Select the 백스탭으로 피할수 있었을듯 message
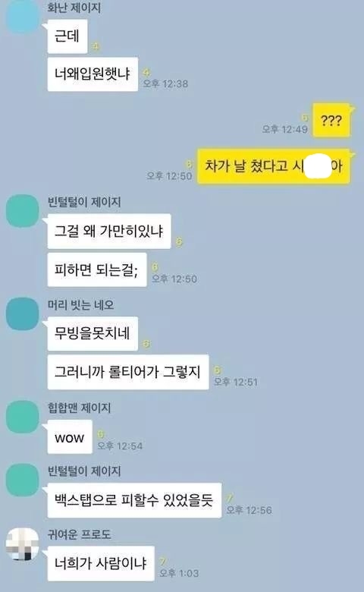 tap(134, 500)
